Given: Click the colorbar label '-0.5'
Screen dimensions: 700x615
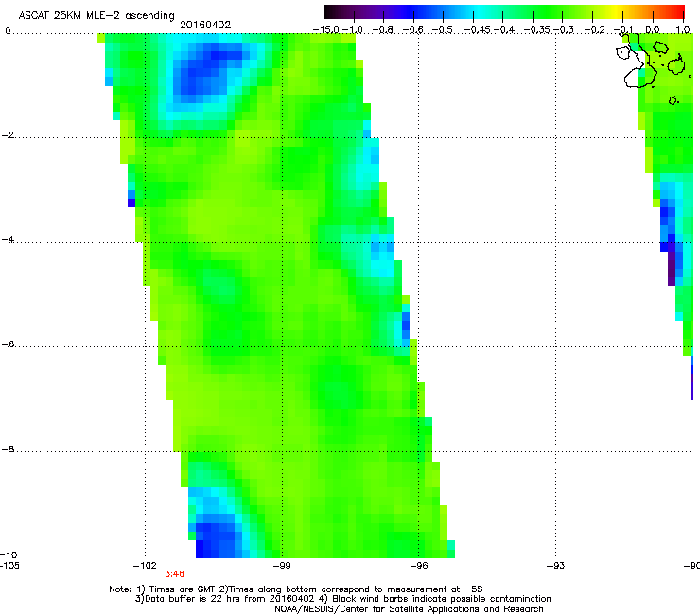Looking at the screenshot, I should (444, 30).
